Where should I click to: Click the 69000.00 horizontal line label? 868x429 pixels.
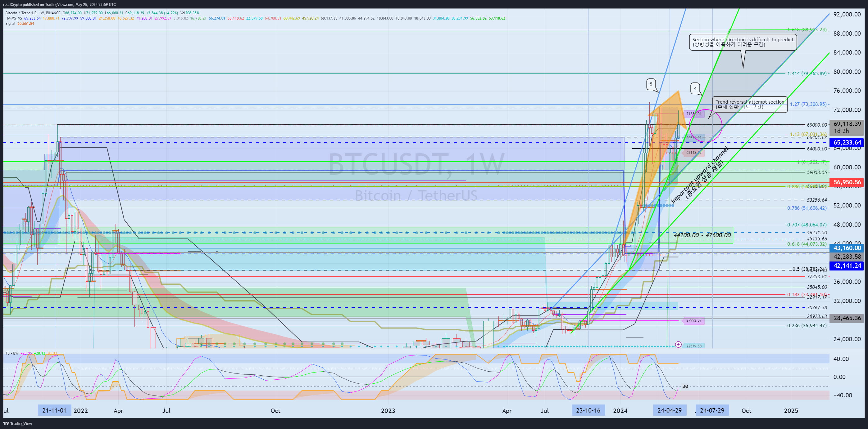pyautogui.click(x=817, y=125)
